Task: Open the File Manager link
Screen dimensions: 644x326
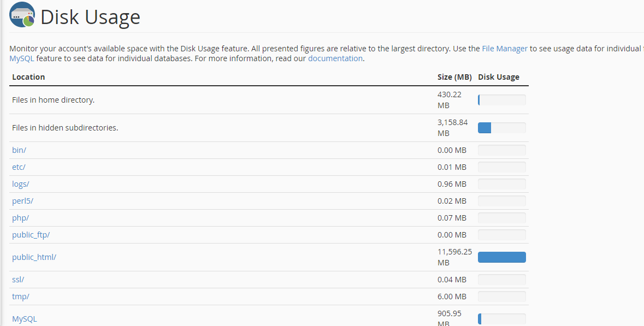Action: click(504, 48)
